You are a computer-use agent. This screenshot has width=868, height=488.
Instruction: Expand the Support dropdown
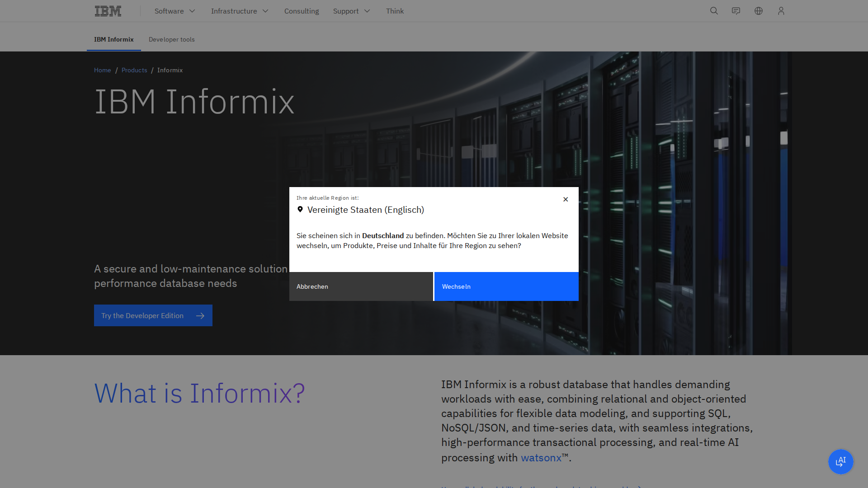click(352, 11)
